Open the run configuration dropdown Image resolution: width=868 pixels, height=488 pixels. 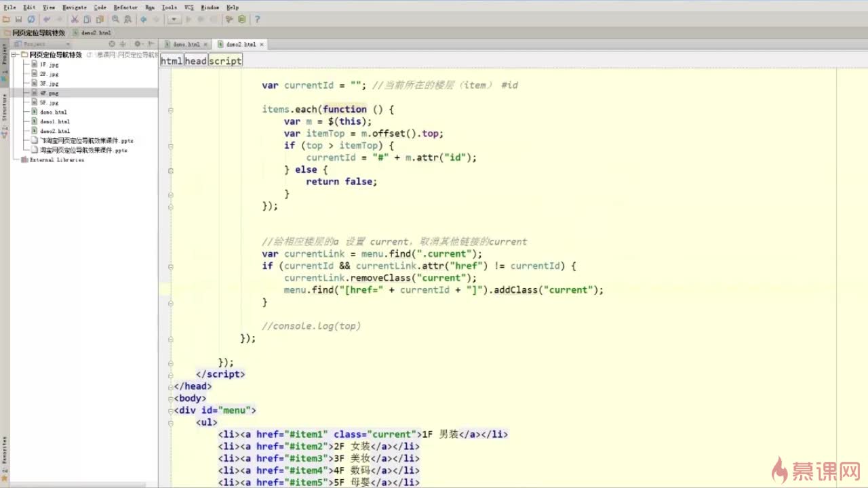click(174, 20)
